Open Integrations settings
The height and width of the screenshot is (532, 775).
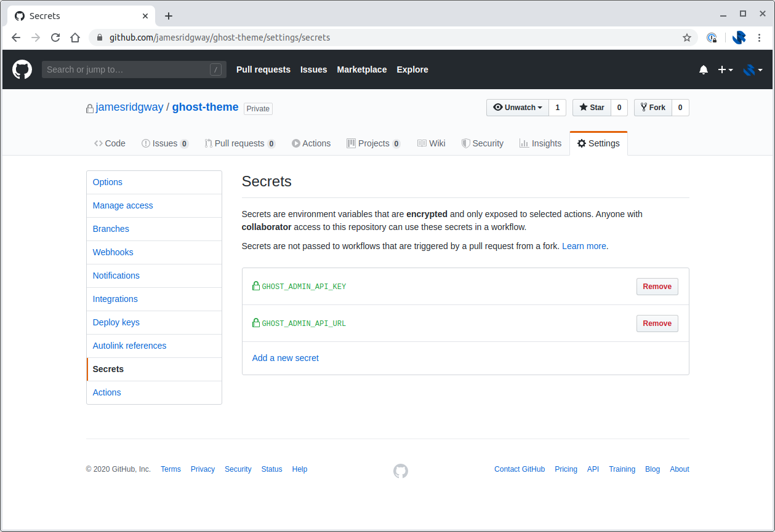coord(154,299)
